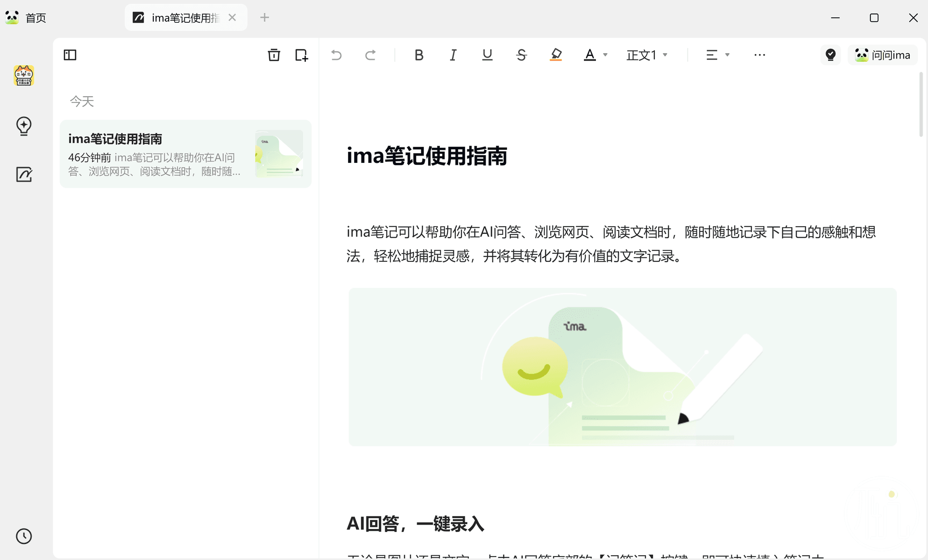Open a new tab with plus
Viewport: 928px width, 560px height.
point(264,18)
